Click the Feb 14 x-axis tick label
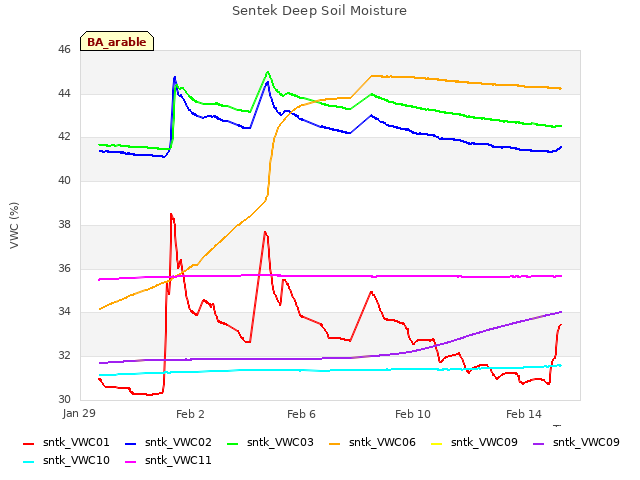The width and height of the screenshot is (640, 480). point(524,414)
